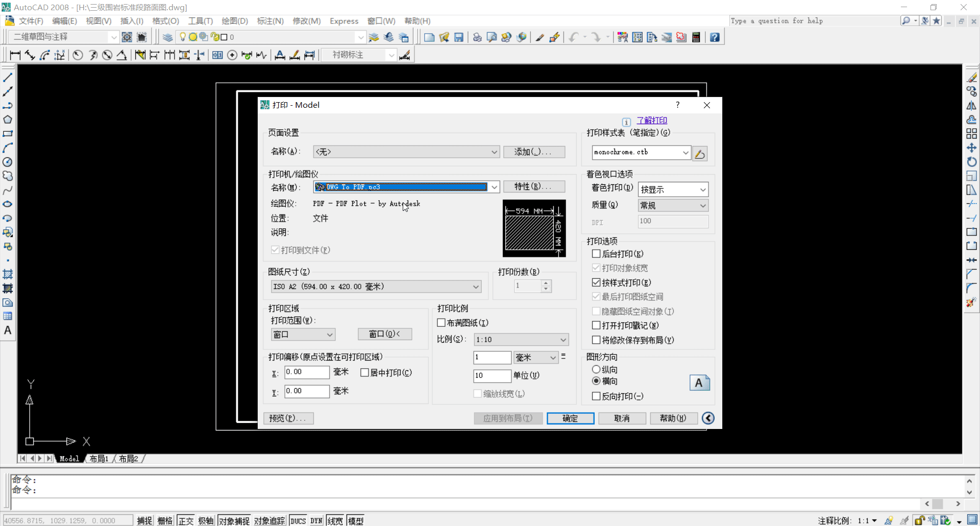The height and width of the screenshot is (526, 980).
Task: Toggle the 按样式打印 checkbox
Action: [596, 282]
